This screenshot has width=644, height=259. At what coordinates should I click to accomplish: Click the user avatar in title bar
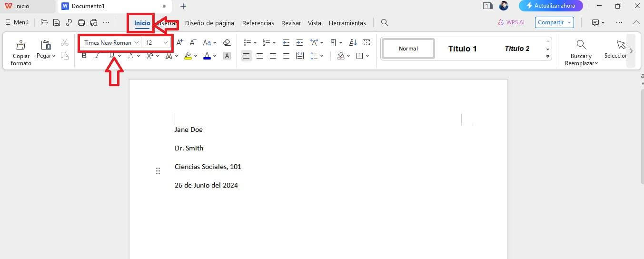tap(504, 6)
